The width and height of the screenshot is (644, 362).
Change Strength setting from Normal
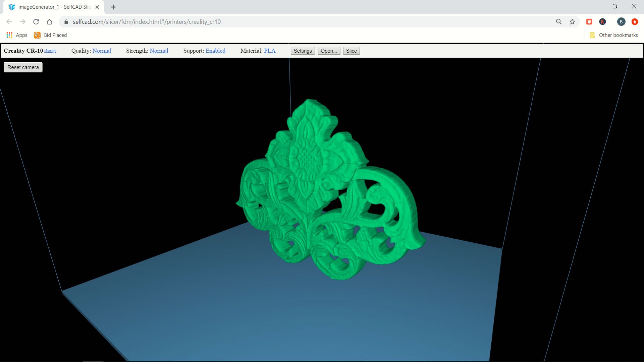(159, 51)
